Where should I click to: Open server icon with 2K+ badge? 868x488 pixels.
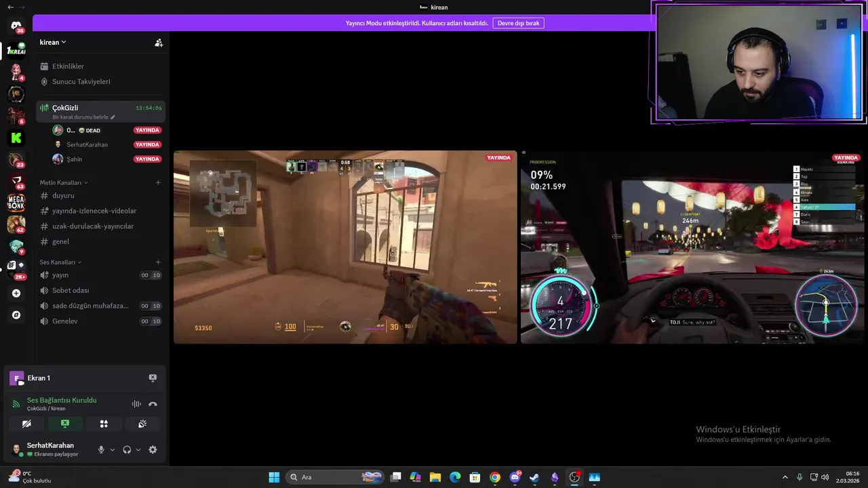pos(16,267)
